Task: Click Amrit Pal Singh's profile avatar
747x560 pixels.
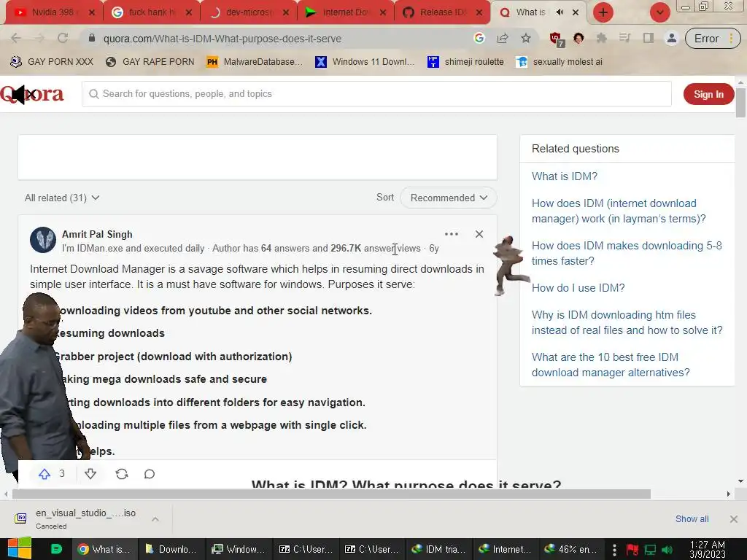Action: pos(43,239)
